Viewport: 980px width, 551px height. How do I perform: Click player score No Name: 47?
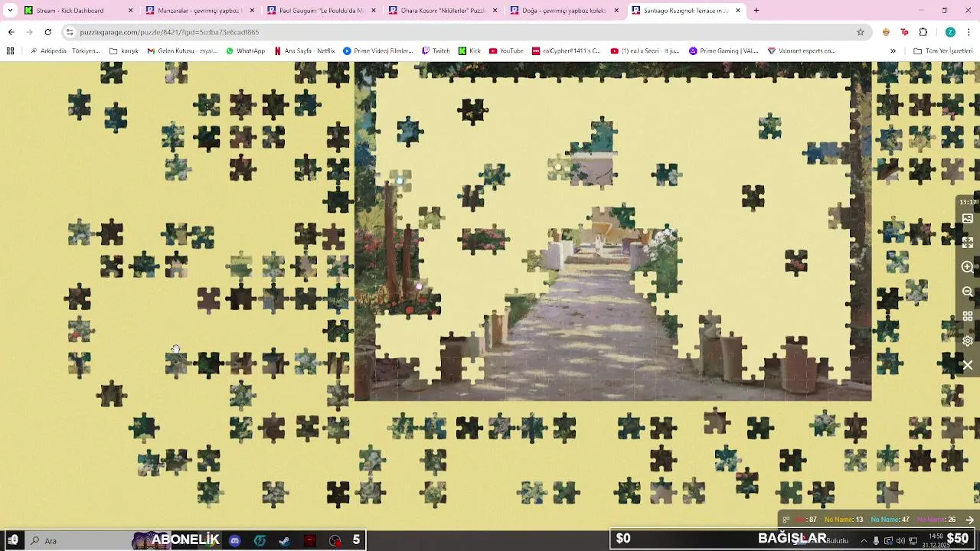[x=890, y=520]
